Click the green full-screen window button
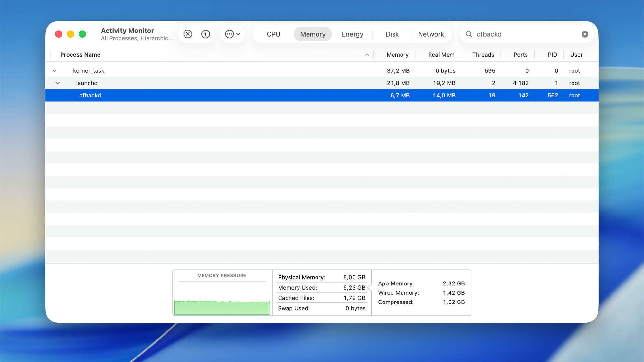644x362 pixels. (82, 34)
